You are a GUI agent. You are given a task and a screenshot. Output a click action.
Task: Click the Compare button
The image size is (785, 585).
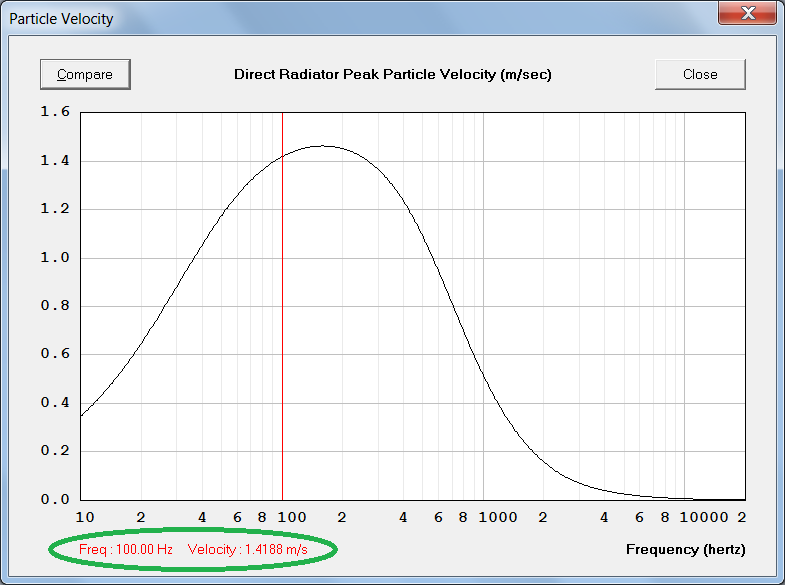pos(85,75)
